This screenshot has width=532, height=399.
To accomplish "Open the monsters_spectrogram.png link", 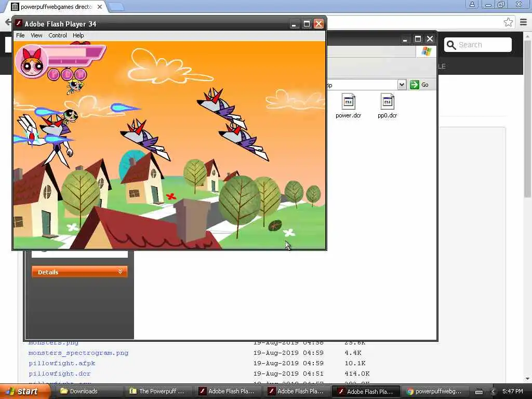I will click(x=78, y=353).
